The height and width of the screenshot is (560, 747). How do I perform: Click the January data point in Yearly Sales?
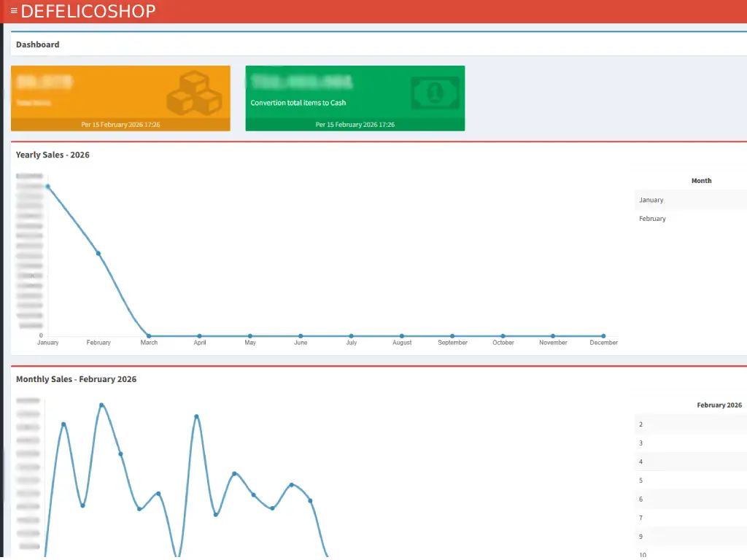tap(48, 187)
